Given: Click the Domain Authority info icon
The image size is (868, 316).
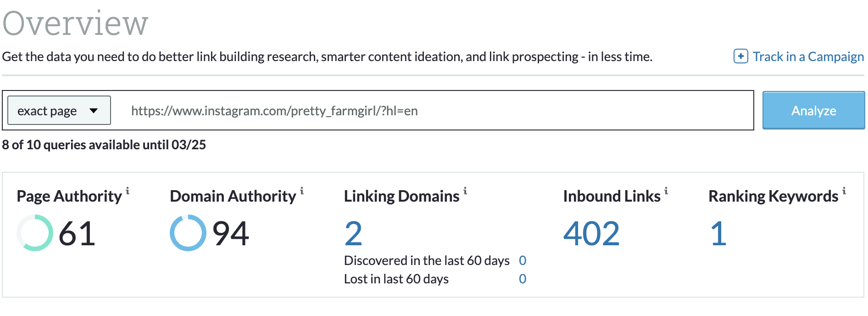Looking at the screenshot, I should 302,191.
